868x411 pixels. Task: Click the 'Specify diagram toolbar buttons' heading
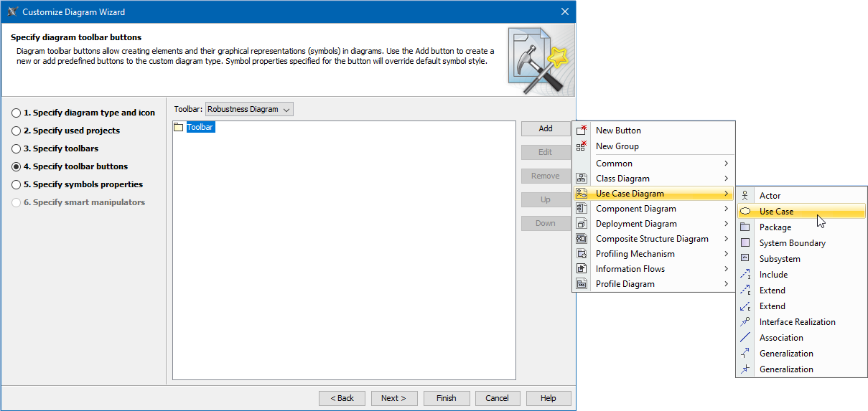click(76, 37)
